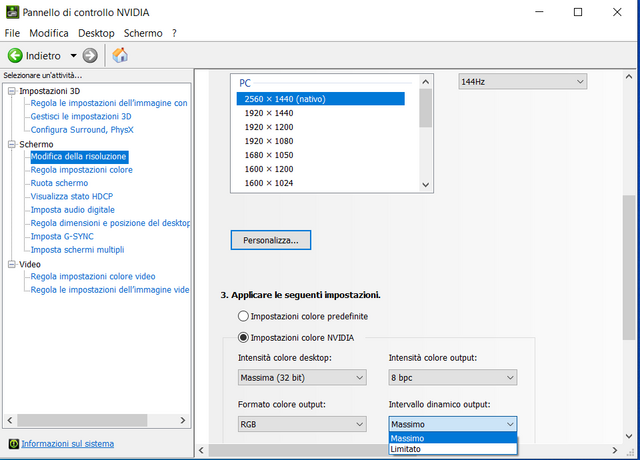Click task tree horizontal scroll left arrow
Screen dimensions: 640x460
point(10,420)
